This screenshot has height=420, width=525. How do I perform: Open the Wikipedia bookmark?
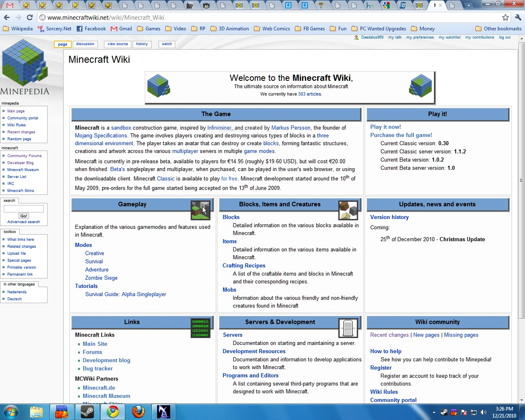18,29
